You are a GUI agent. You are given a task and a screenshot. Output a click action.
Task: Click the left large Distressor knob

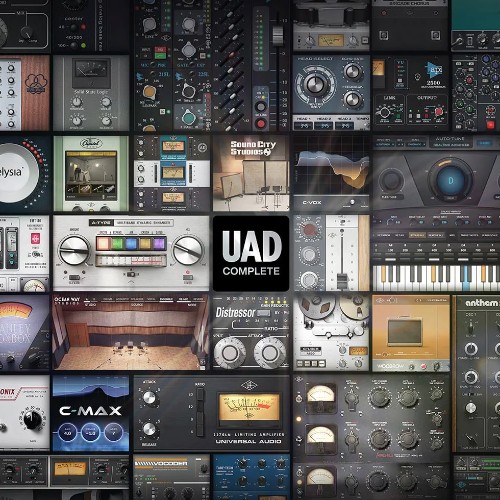click(230, 353)
